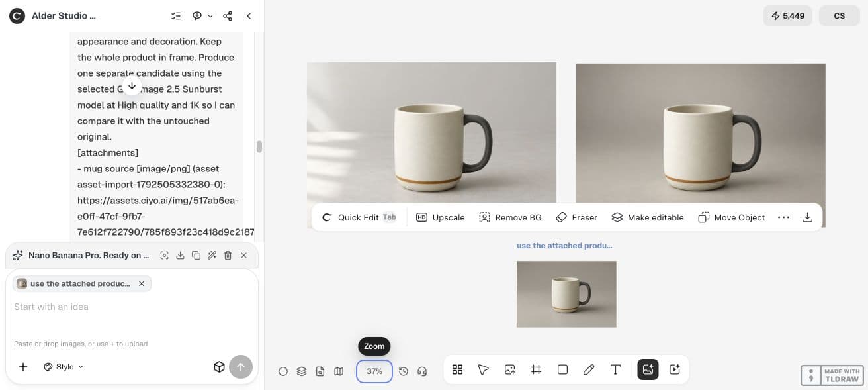Open the version history clock icon
This screenshot has width=868, height=390.
(404, 371)
